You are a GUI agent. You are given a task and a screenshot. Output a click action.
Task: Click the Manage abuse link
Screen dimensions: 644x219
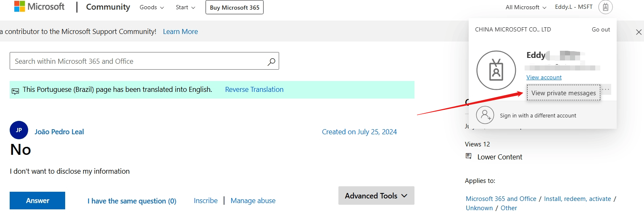click(253, 201)
